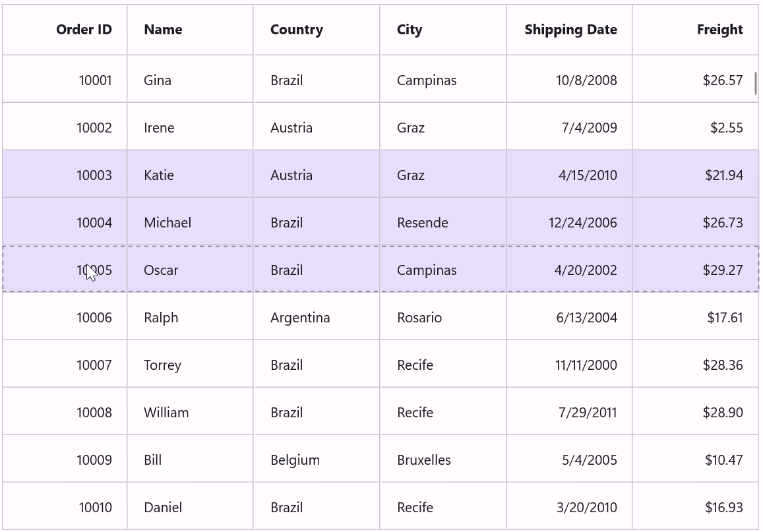Select the $29.27 freight cell
This screenshot has width=763, height=532.
(x=695, y=270)
